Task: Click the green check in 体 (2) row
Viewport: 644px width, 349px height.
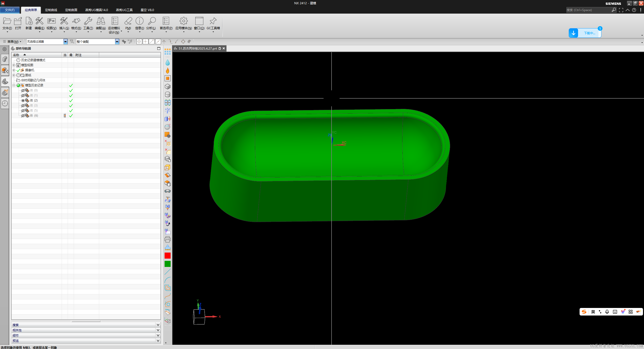Action: 71,100
